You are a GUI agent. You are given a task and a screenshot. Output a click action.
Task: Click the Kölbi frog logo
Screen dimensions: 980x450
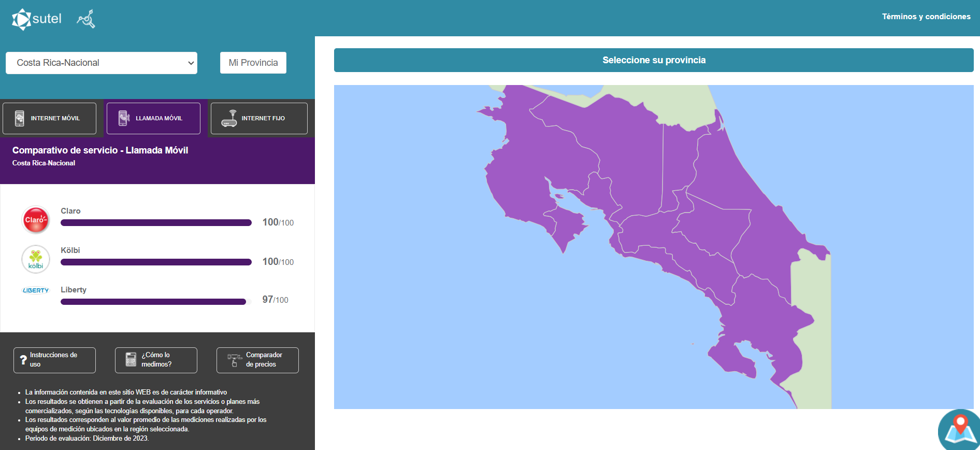[36, 259]
